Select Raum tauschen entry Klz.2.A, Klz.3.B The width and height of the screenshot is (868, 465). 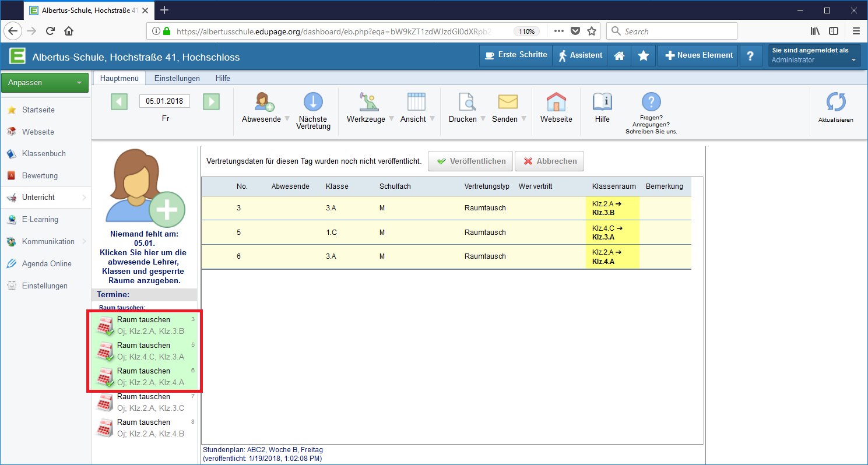(x=144, y=326)
